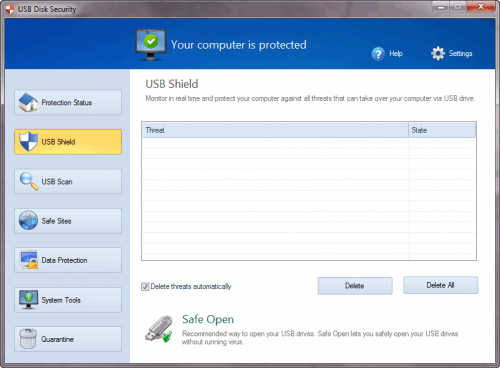Sort by the Threat column header

point(275,130)
